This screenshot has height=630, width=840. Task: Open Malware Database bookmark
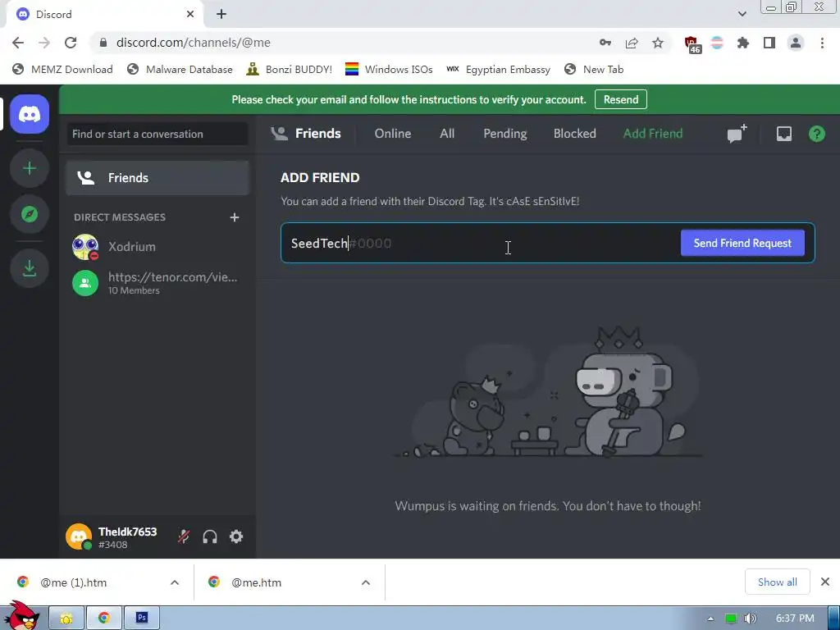[x=180, y=70]
